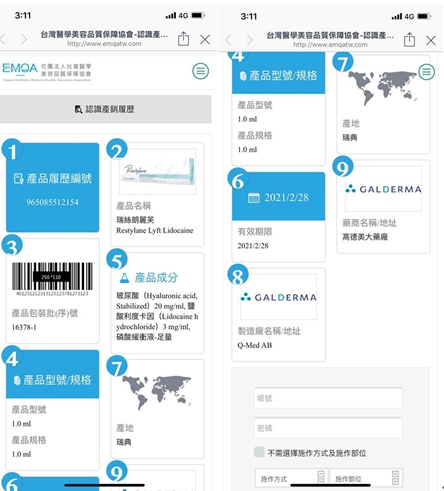Close the browser page in left screenshot
This screenshot has width=444, height=491.
point(205,39)
